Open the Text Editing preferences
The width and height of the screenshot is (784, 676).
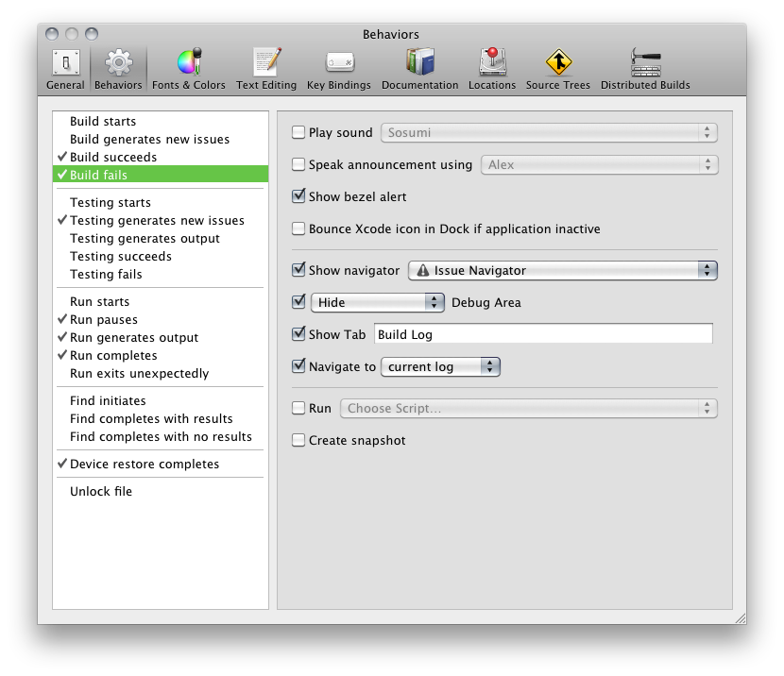click(x=266, y=70)
